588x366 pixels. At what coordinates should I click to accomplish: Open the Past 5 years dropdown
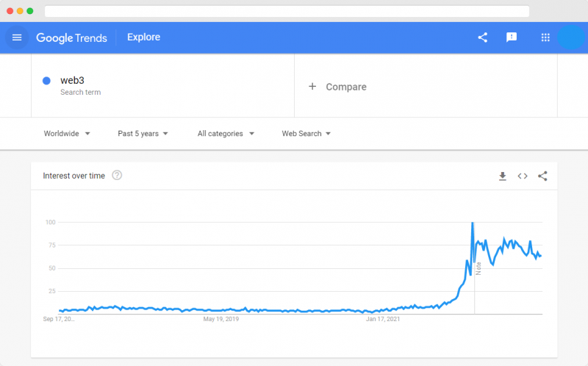pyautogui.click(x=143, y=134)
